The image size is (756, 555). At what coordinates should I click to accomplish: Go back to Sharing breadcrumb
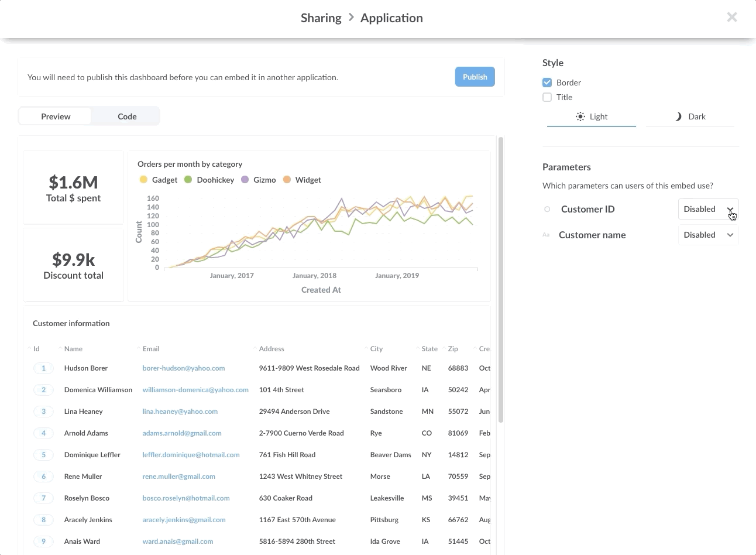[x=321, y=18]
